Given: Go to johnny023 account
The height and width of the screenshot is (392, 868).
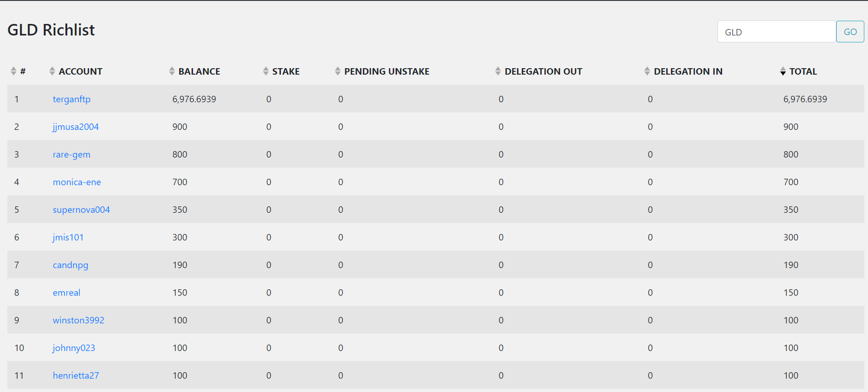Looking at the screenshot, I should pyautogui.click(x=74, y=348).
